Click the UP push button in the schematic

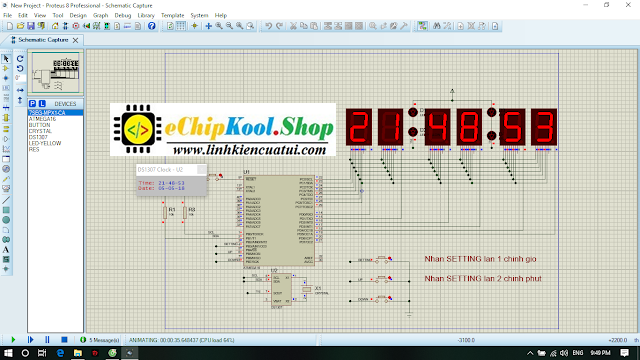pos(382,279)
